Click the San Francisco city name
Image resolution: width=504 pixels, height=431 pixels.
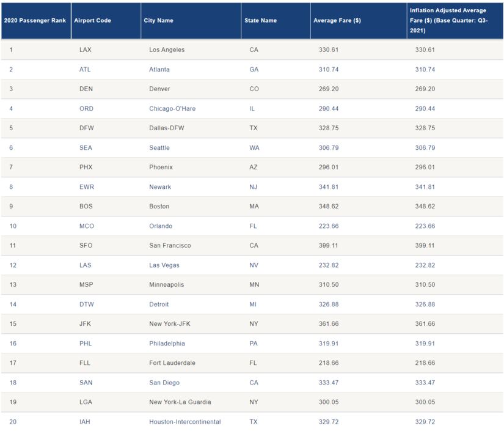[x=170, y=245]
